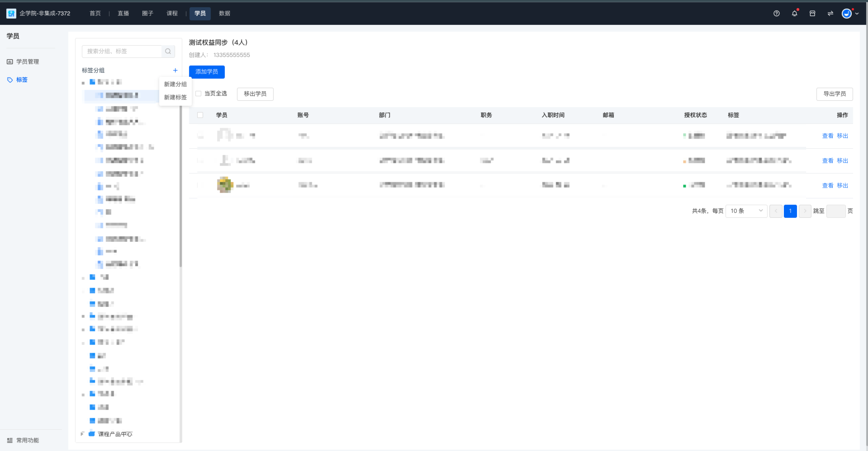Click the 授权状态 column header
The image size is (868, 451).
point(696,115)
